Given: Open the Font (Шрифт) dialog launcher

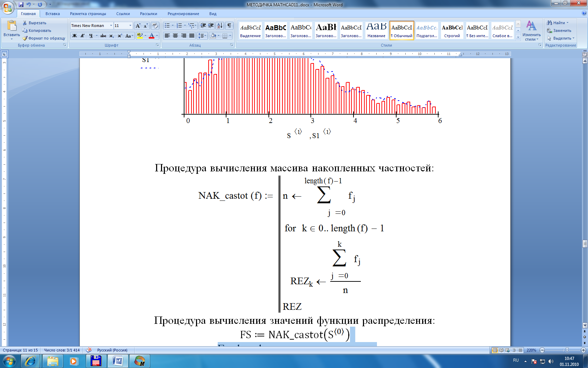Looking at the screenshot, I should 157,45.
